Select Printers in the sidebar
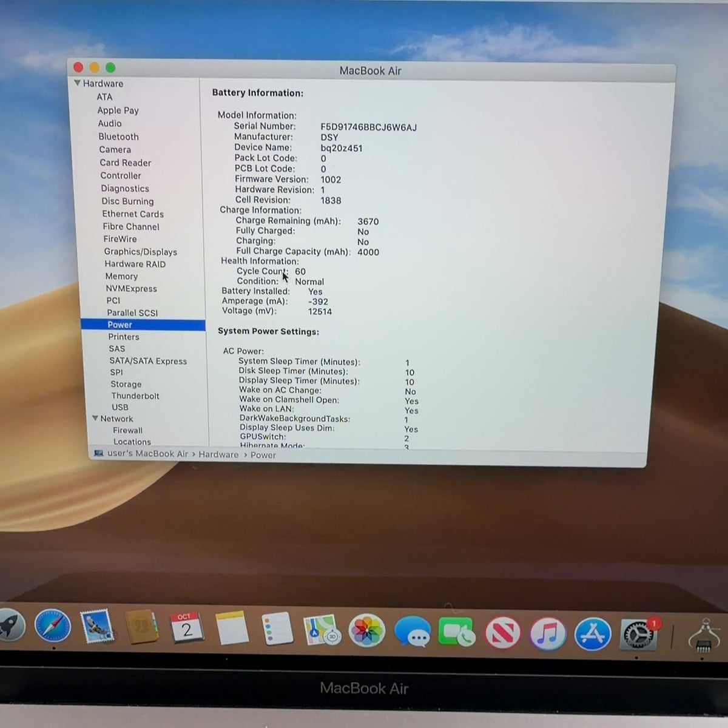The height and width of the screenshot is (728, 728). 124,337
